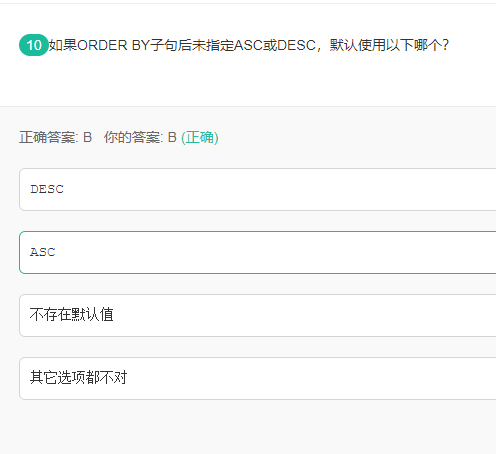496x454 pixels.
Task: Click the letter B after 正确答案
Action: [88, 137]
